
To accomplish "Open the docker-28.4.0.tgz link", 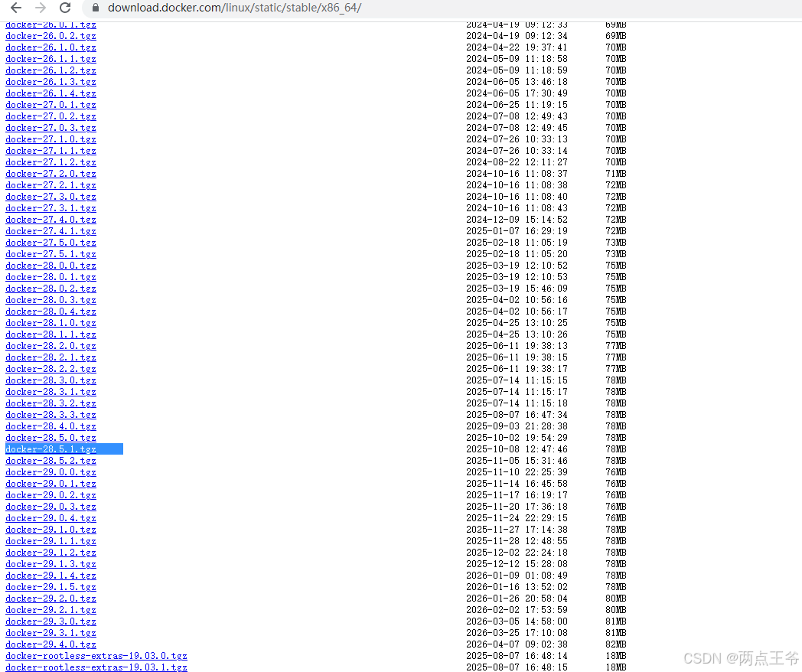I will pyautogui.click(x=51, y=426).
